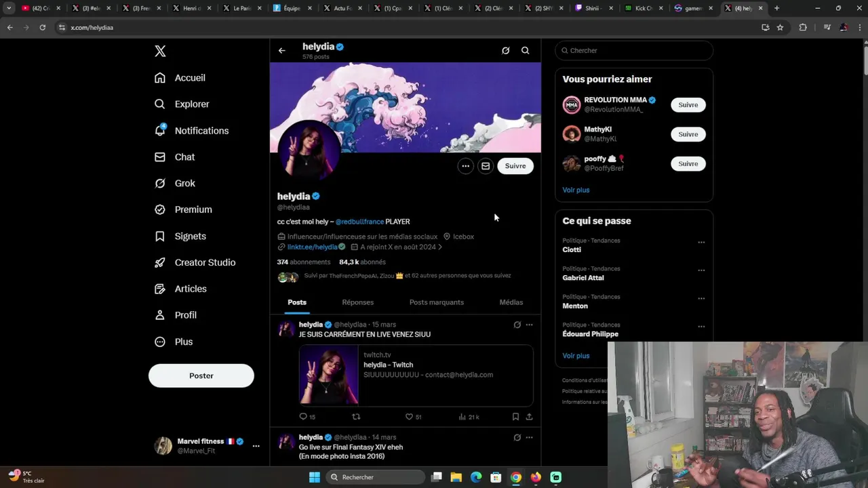The image size is (868, 488).
Task: Open Notifications in sidebar
Action: tap(191, 131)
